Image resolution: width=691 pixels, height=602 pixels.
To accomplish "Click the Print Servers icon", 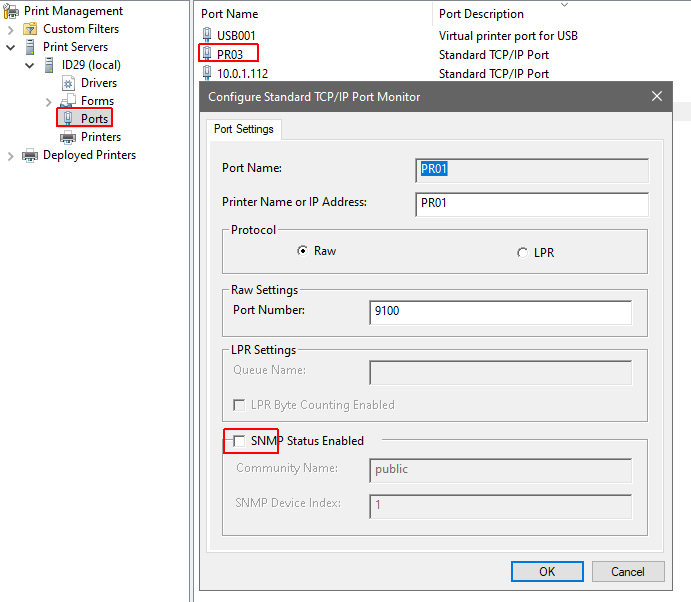I will click(x=30, y=47).
